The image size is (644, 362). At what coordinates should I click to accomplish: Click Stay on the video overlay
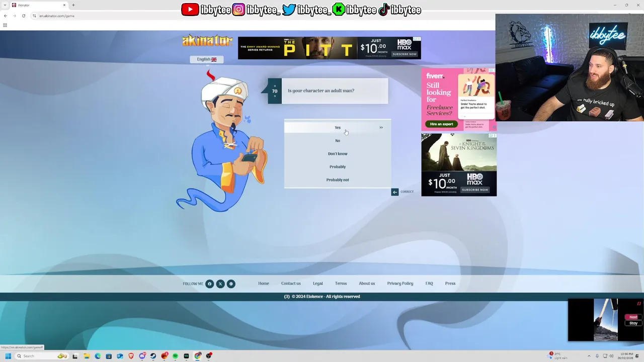[x=633, y=323]
